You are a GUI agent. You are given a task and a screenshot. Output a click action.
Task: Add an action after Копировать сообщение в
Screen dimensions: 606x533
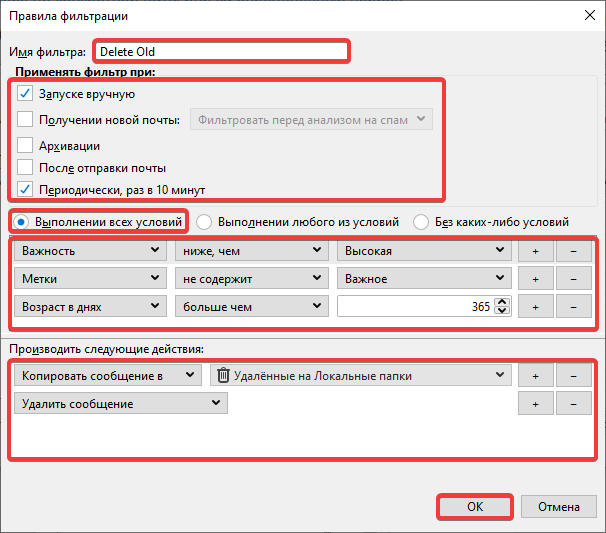pyautogui.click(x=535, y=375)
